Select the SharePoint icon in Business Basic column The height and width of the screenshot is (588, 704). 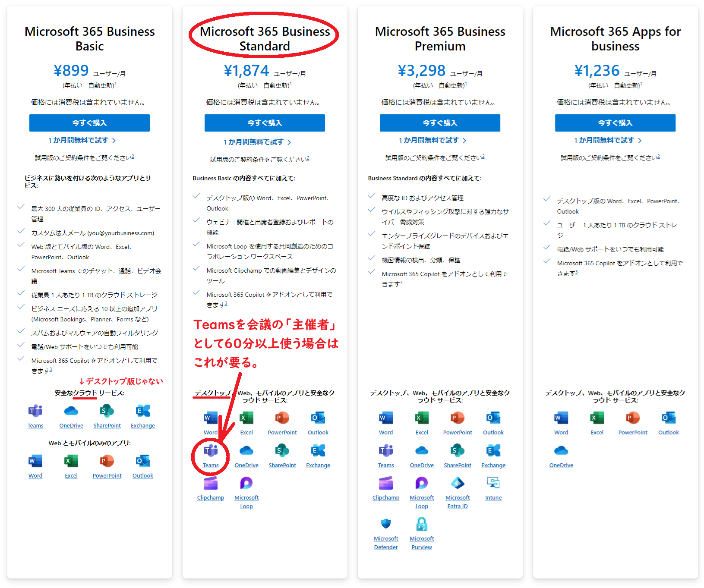coord(107,411)
